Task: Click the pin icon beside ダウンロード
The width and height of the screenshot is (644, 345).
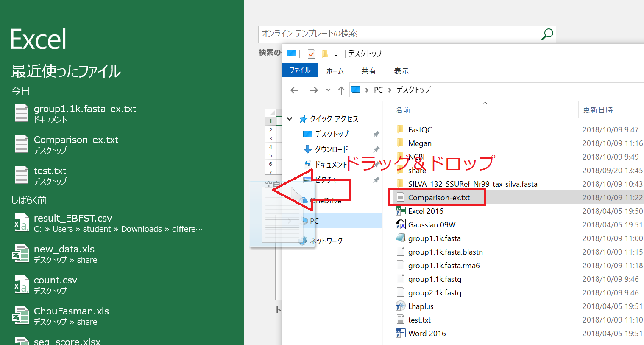Action: 376,149
